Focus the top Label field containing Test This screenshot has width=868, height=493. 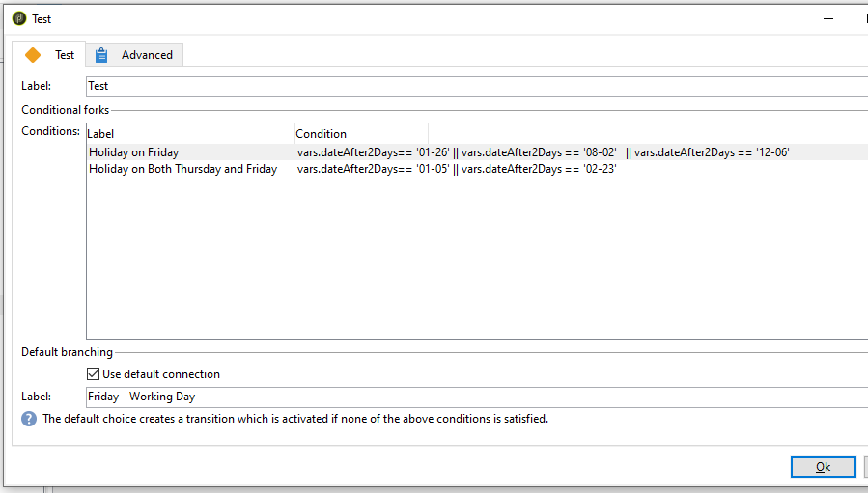click(473, 86)
